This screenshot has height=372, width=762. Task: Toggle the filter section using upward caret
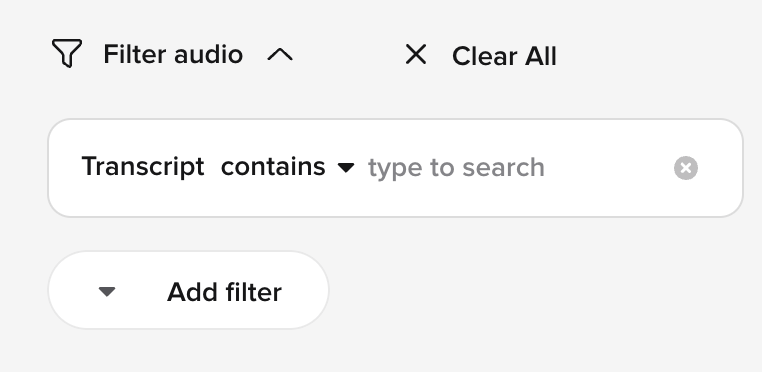[280, 54]
